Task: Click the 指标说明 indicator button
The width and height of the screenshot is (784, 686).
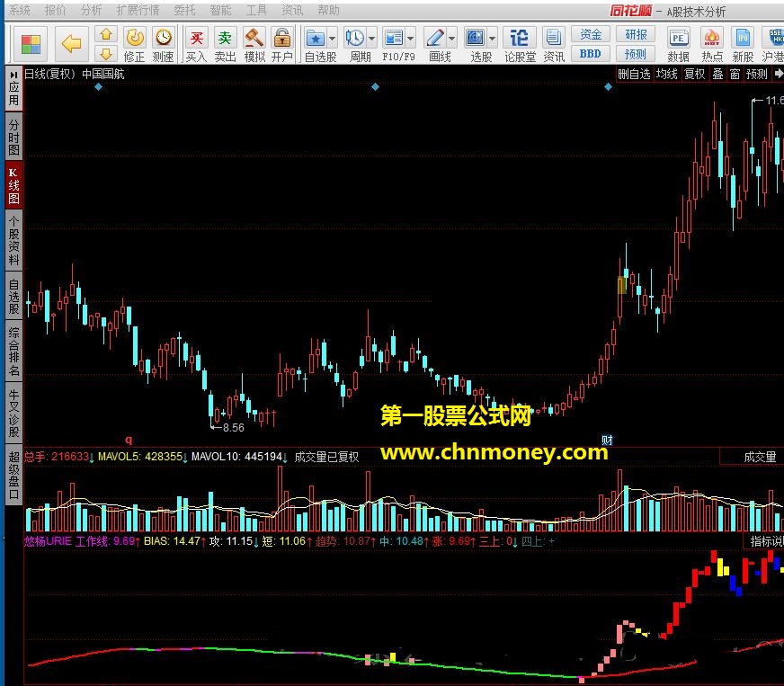Action: (765, 541)
